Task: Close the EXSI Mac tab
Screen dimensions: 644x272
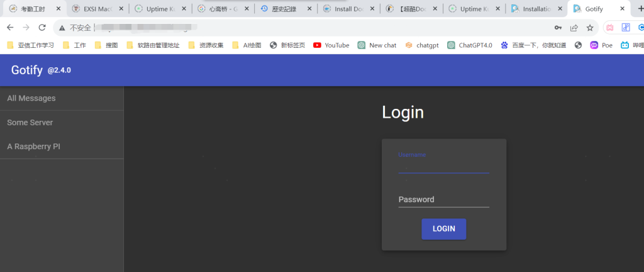Action: coord(121,9)
